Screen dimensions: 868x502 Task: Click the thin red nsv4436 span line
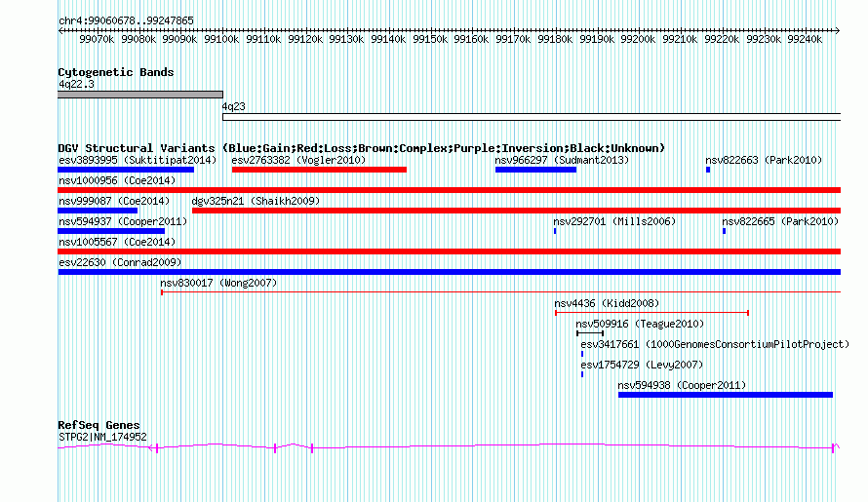coord(652,313)
